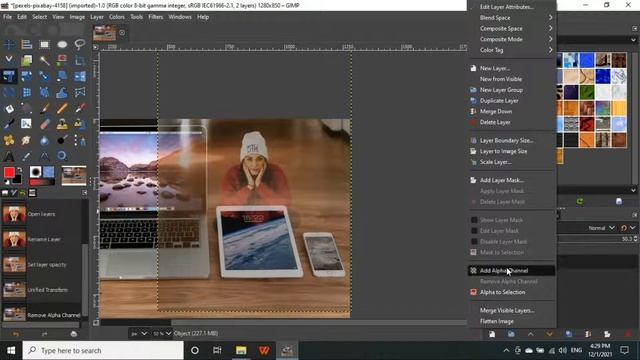
Task: Select the Ellipse Select tool
Action: point(62,44)
